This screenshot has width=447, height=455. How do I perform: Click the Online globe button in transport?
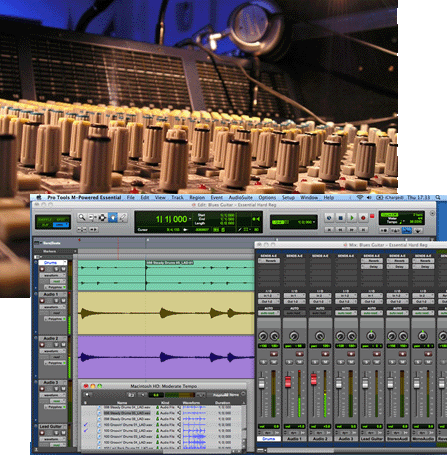[329, 218]
